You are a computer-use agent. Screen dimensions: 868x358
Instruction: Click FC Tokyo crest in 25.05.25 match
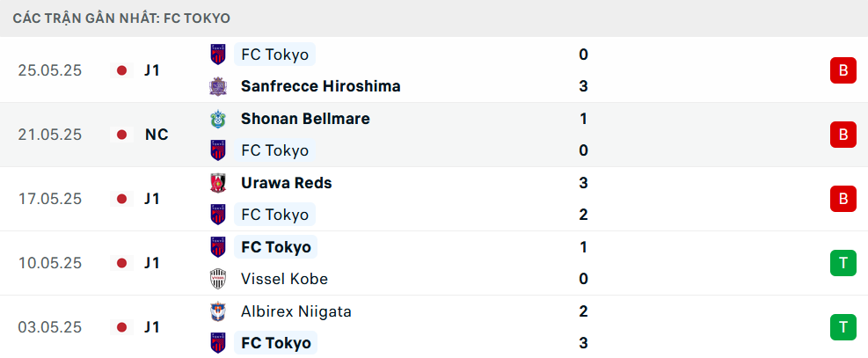(x=218, y=55)
